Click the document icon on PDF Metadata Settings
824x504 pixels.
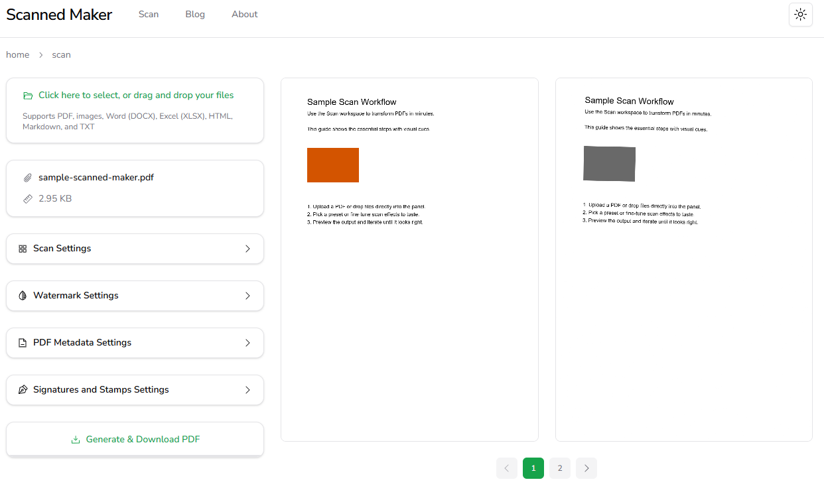(23, 342)
